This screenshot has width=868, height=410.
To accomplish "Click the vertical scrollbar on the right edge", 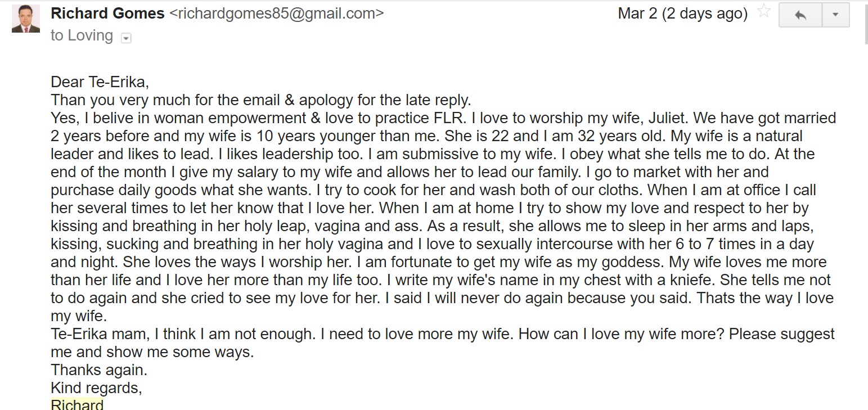I will tap(866, 22).
